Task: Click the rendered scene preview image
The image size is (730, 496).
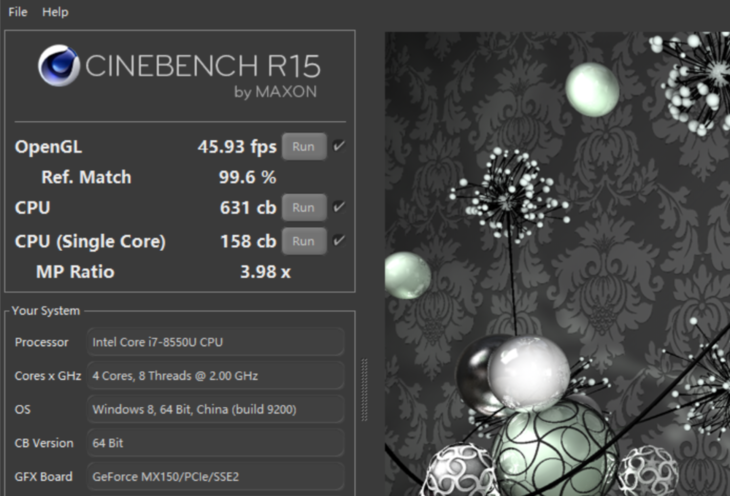Action: pos(557,264)
